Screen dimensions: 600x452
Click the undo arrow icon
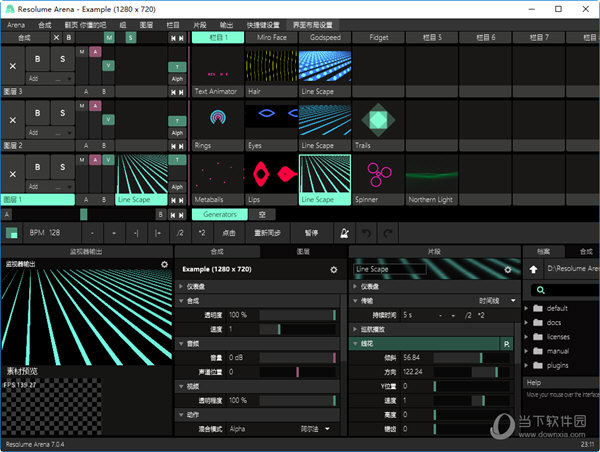point(366,232)
